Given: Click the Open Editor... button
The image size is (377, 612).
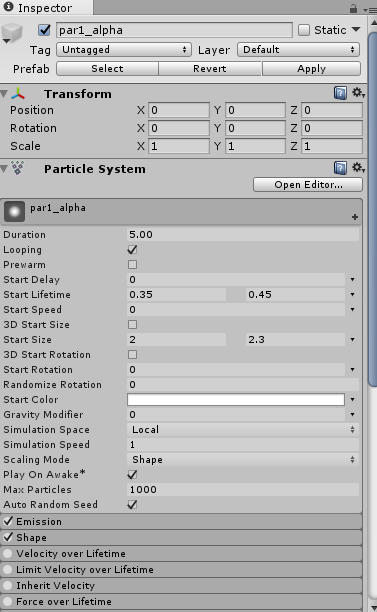Looking at the screenshot, I should tap(308, 185).
